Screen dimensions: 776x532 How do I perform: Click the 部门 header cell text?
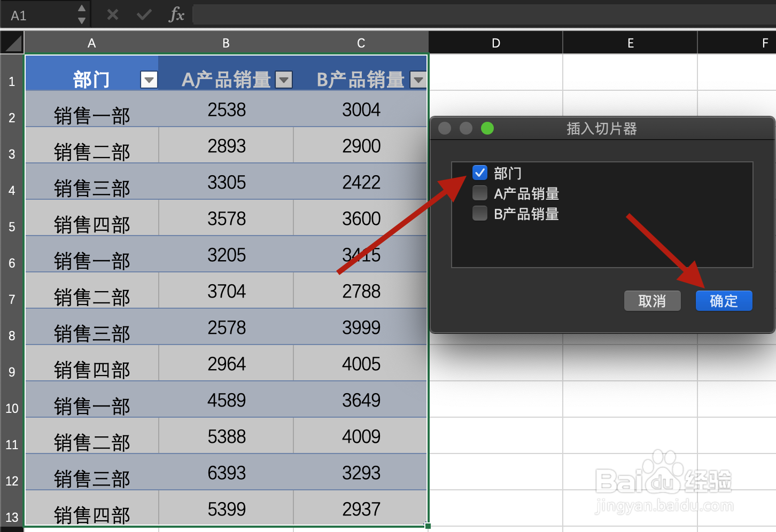tap(91, 80)
